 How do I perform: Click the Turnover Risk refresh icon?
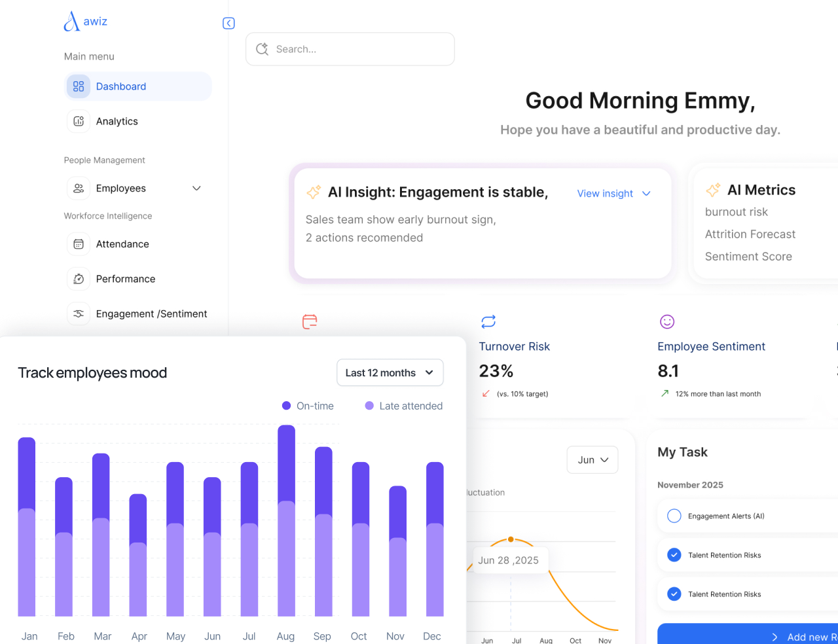pos(488,321)
